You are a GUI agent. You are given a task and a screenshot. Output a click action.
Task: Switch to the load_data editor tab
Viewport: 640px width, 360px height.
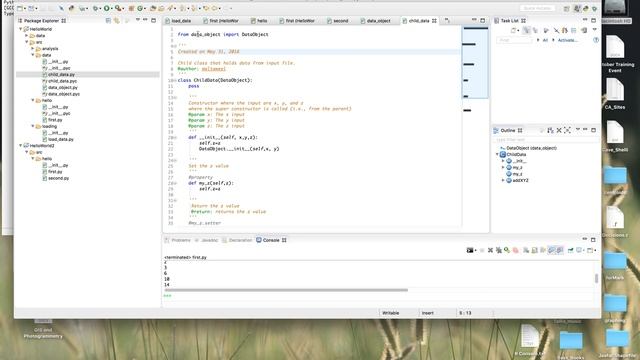(178, 20)
